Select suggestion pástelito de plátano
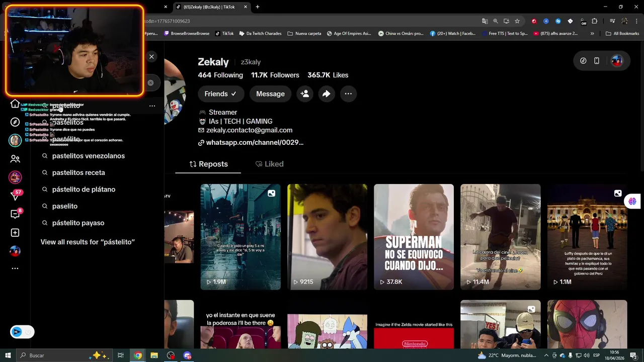The width and height of the screenshot is (644, 362). [84, 189]
